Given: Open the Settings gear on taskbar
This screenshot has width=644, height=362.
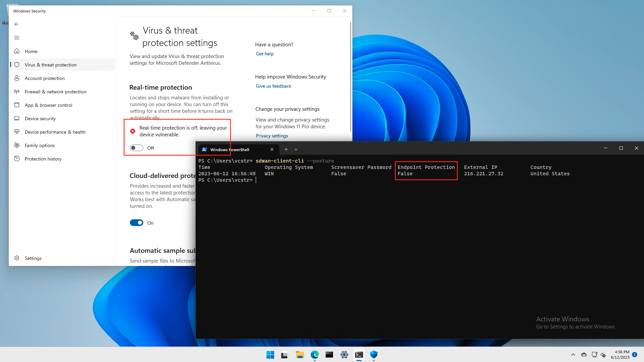Looking at the screenshot, I should pos(344,355).
